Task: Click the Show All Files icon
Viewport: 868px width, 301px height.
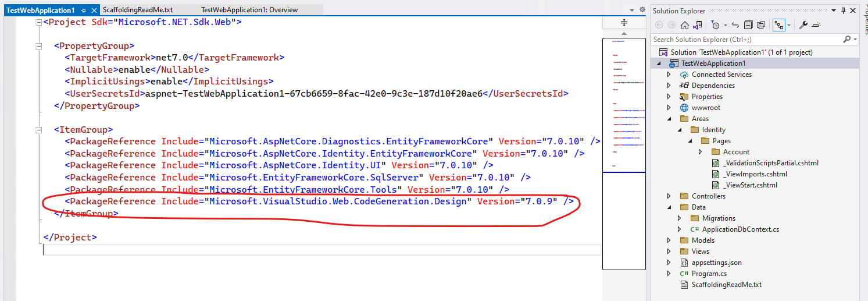Action: tap(760, 25)
